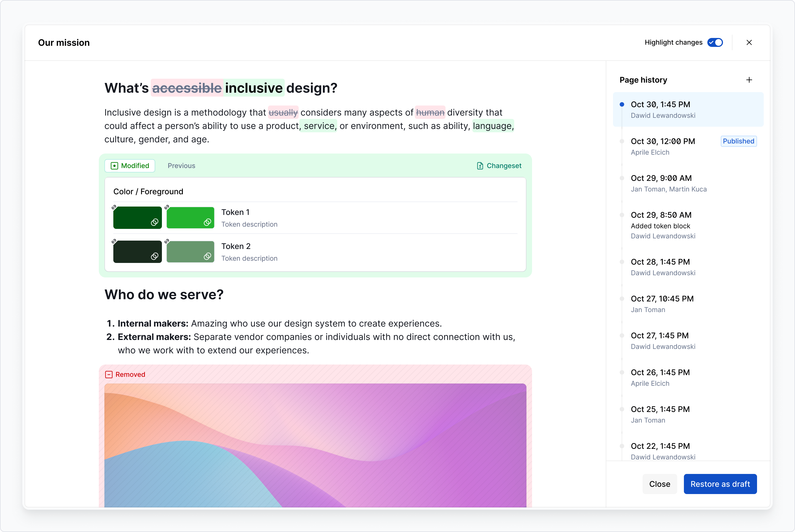Screen dimensions: 795x532
Task: Switch to the Previous tab
Action: (181, 166)
